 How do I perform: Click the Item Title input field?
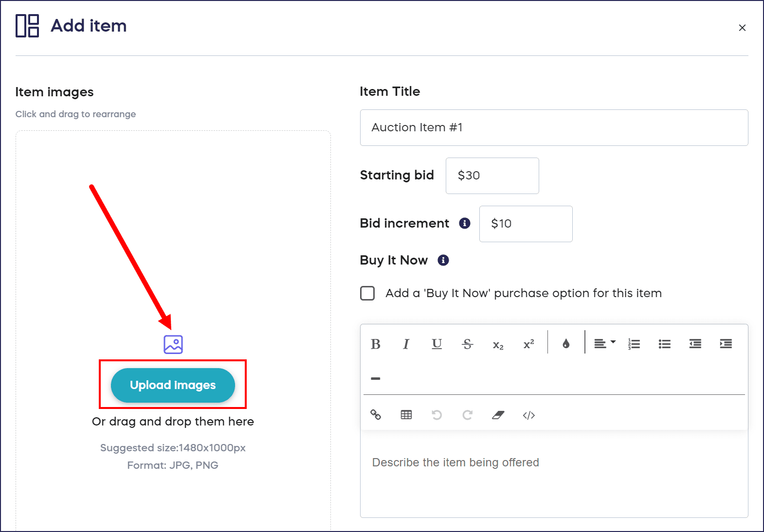[554, 127]
